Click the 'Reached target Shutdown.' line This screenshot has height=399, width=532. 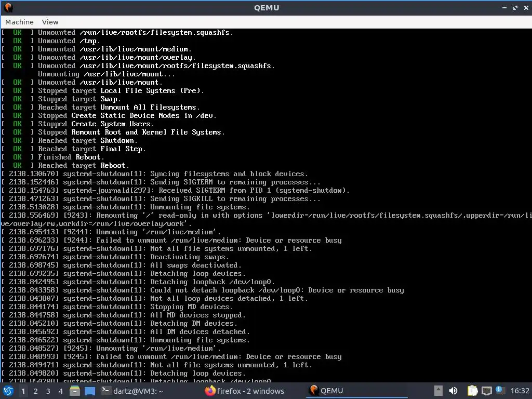pyautogui.click(x=69, y=140)
